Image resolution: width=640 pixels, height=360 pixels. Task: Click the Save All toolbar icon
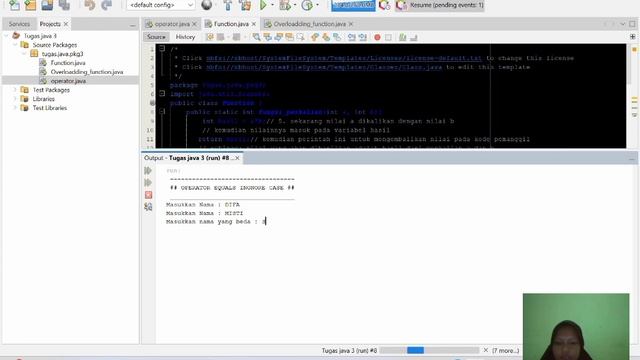click(x=64, y=5)
